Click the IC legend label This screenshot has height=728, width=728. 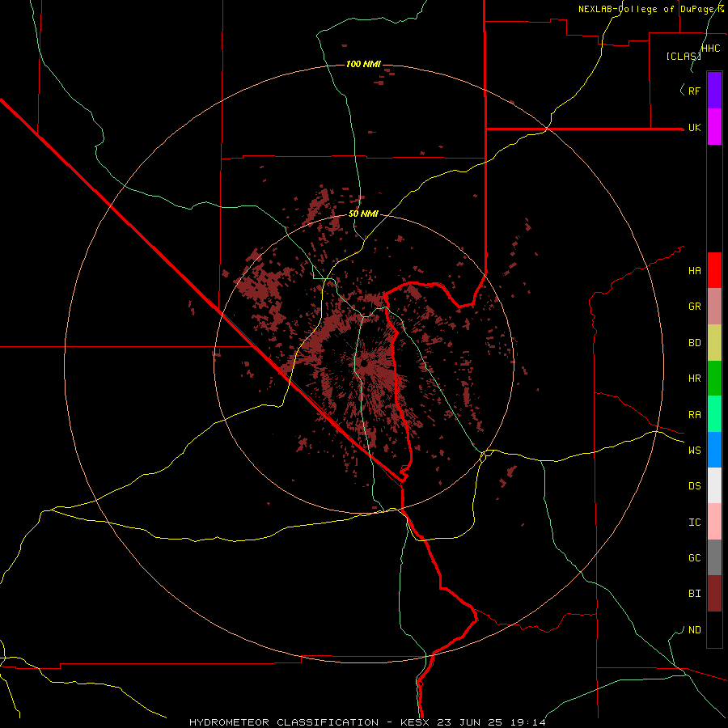(695, 523)
